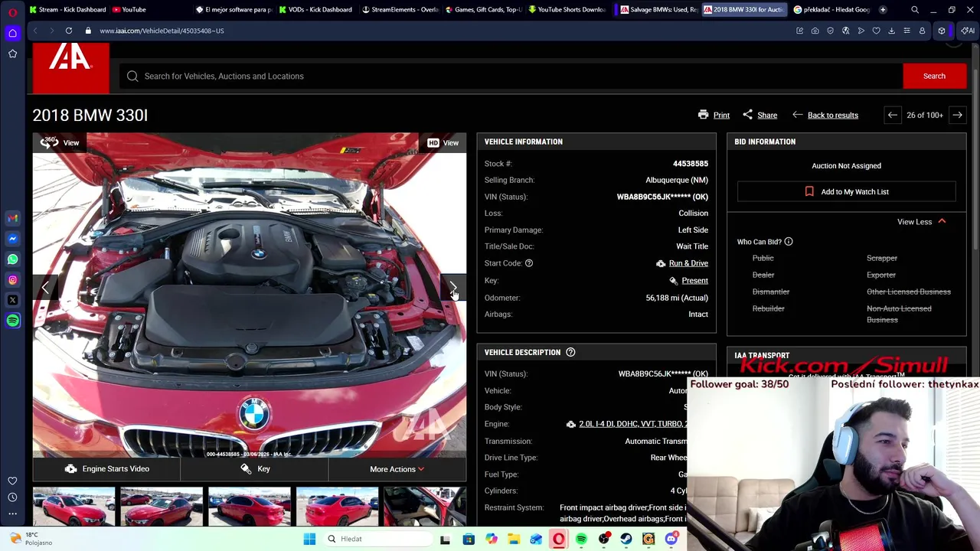Switch to VODs - Kick Dashboard tab

tap(315, 9)
